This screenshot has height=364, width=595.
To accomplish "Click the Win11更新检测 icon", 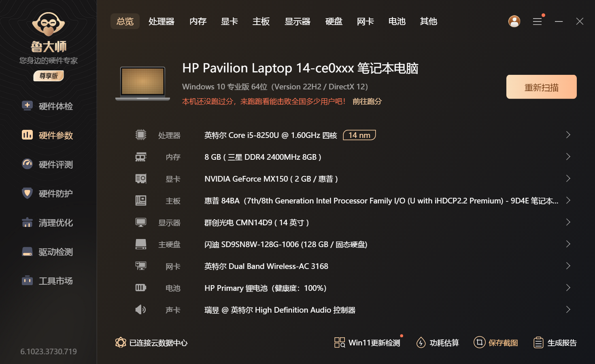I will pos(340,343).
